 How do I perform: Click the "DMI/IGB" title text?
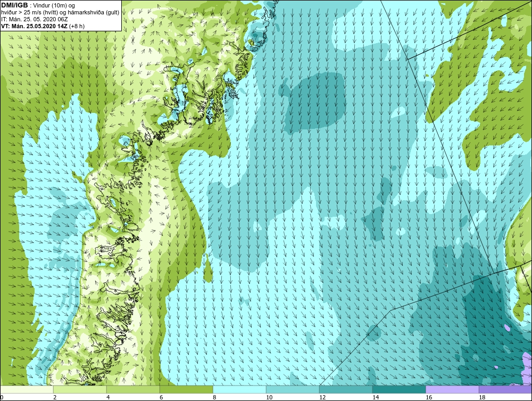pyautogui.click(x=14, y=5)
